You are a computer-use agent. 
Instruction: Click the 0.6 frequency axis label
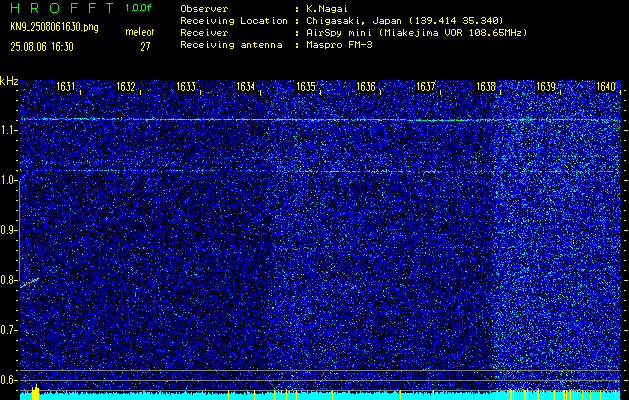[x=7, y=380]
